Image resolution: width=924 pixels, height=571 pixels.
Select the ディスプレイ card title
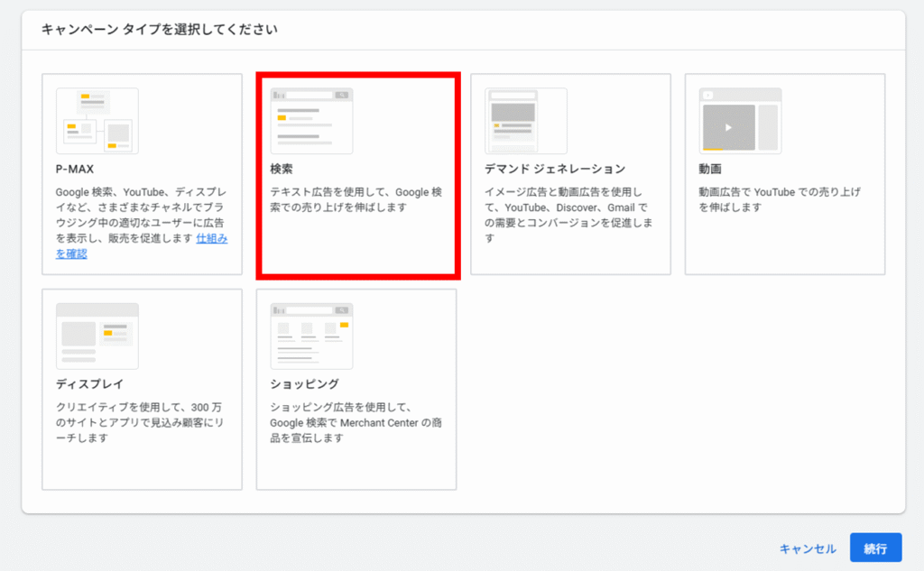89,384
